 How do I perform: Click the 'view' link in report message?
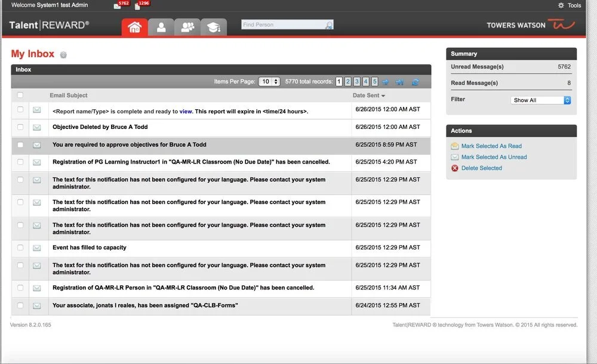[x=186, y=111]
